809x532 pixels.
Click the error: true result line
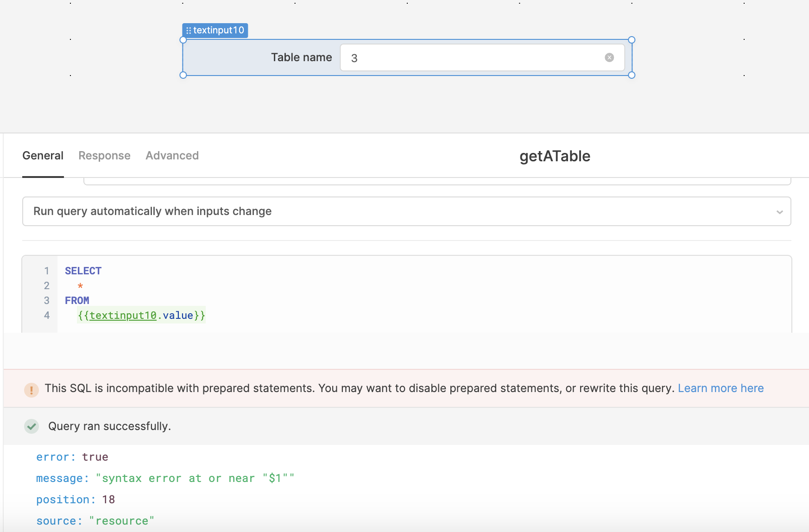coord(72,457)
